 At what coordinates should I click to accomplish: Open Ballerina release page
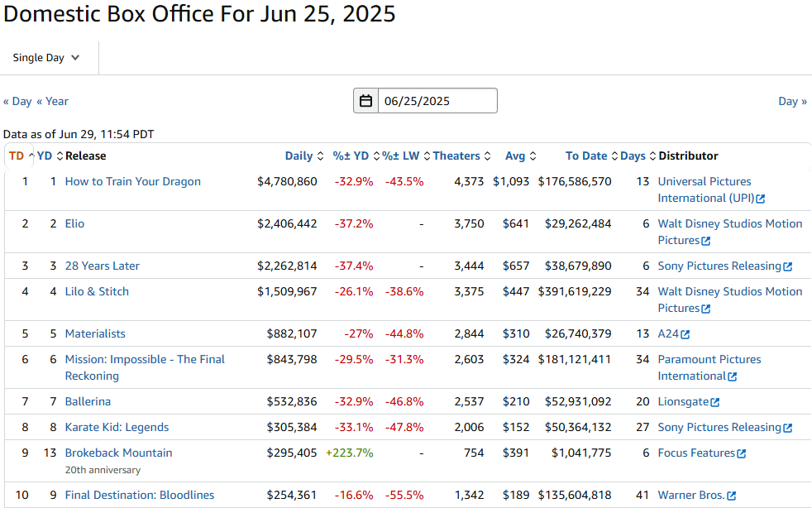[x=88, y=402]
